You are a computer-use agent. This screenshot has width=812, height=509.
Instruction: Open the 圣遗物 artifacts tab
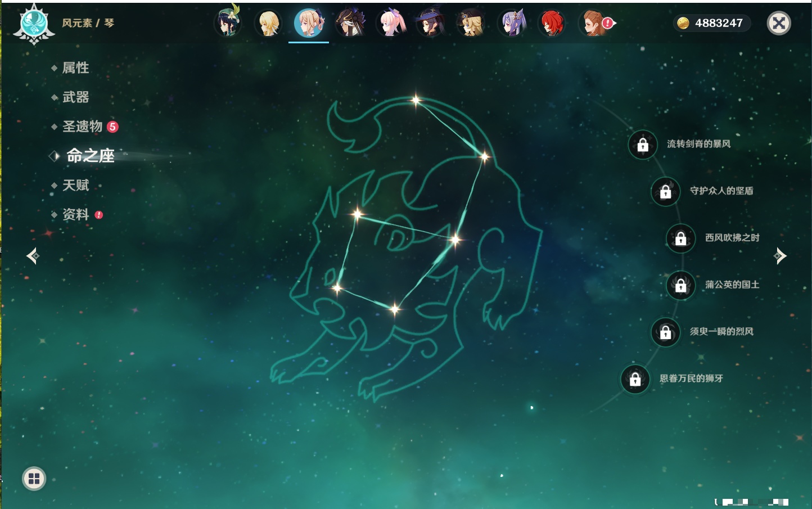point(82,127)
